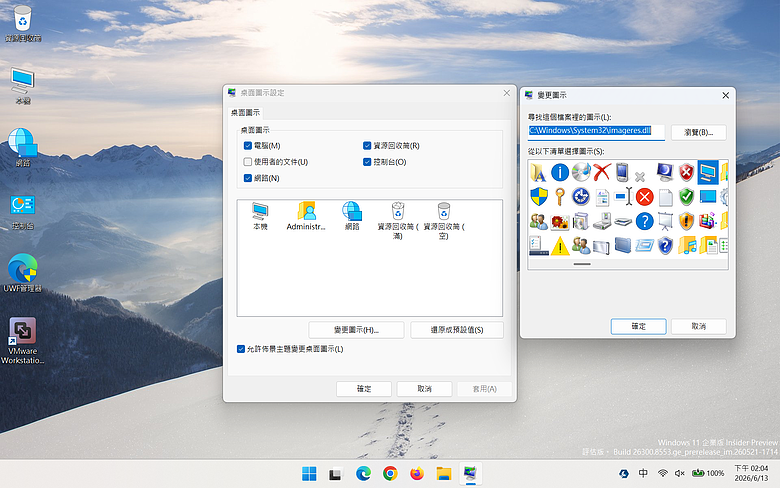Pick the blue clock icon

tap(581, 196)
